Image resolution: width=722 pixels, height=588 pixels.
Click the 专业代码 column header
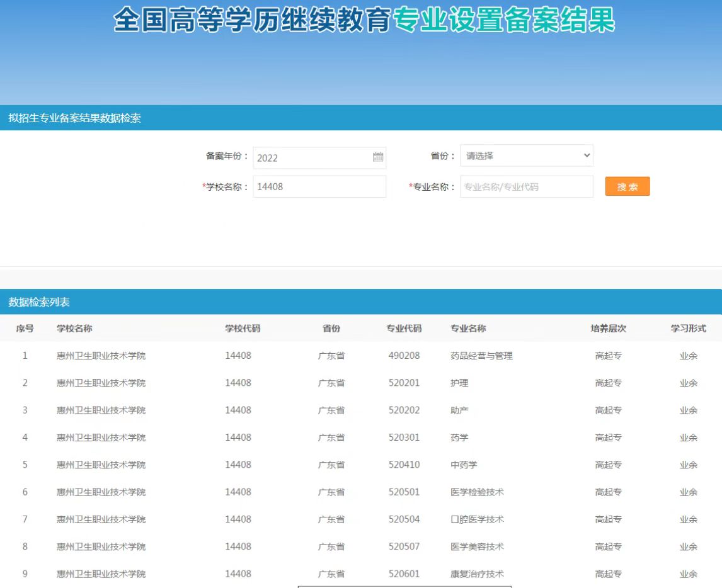pos(404,328)
